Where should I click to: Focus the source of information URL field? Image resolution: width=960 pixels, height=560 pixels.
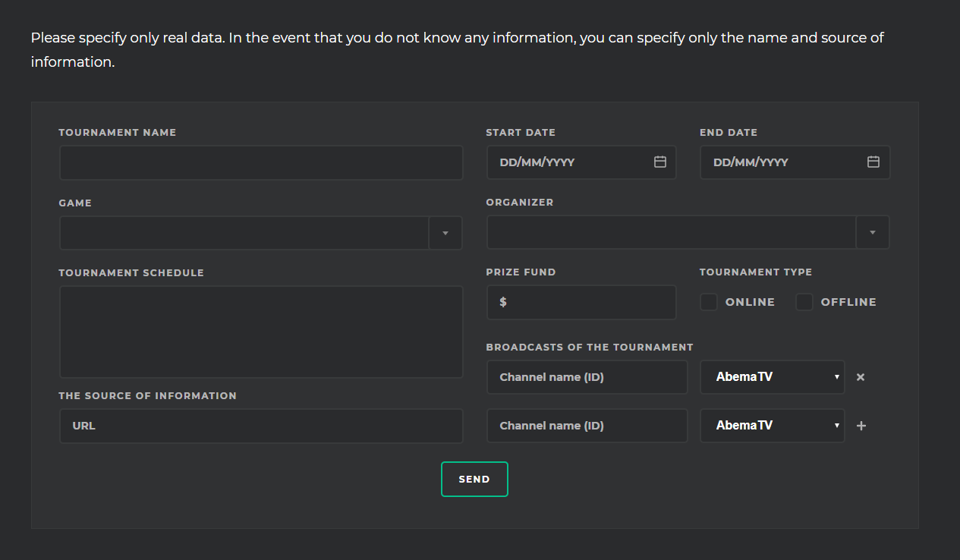point(261,426)
